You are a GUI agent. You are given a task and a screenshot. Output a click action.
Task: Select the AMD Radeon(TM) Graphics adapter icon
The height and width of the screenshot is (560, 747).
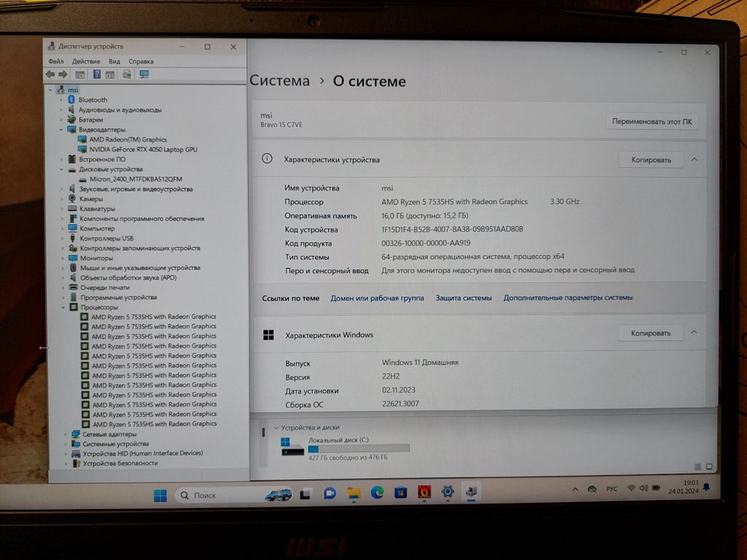82,139
